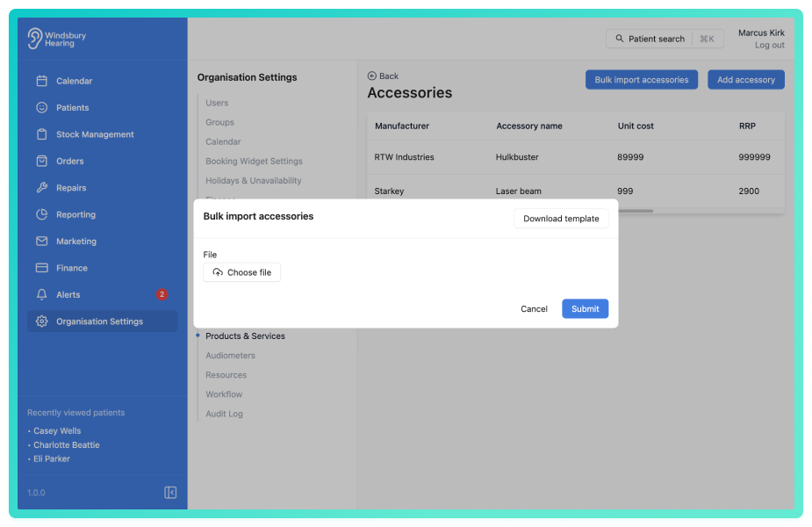The height and width of the screenshot is (527, 812).
Task: Click the Laser beam accessory name
Action: pos(519,191)
